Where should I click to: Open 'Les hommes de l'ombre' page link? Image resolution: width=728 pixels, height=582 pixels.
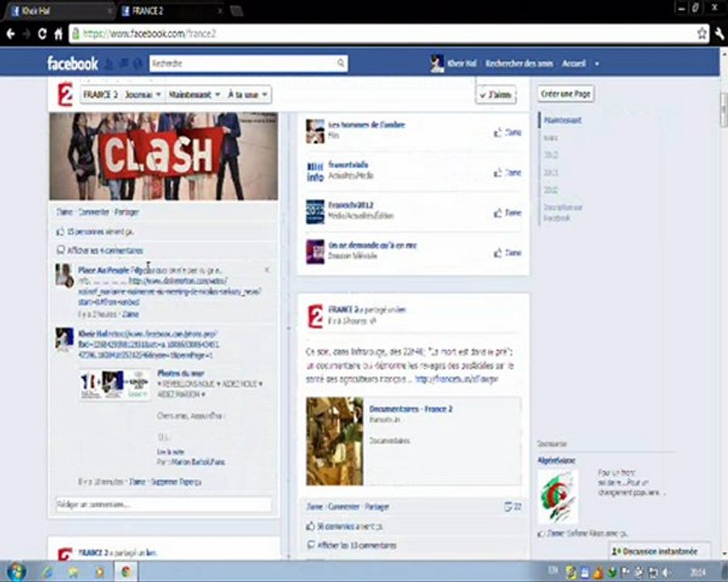(x=366, y=124)
